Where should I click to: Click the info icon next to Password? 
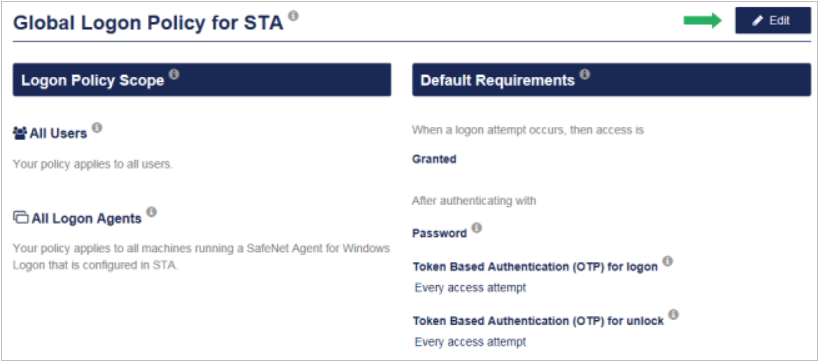tap(476, 228)
